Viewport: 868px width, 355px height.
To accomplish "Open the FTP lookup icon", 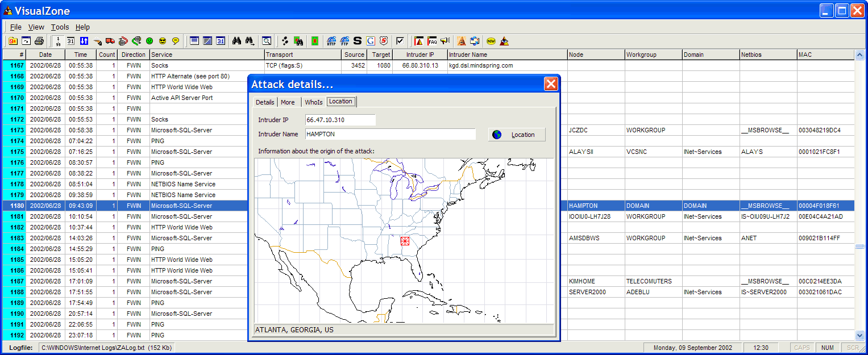I will point(344,41).
